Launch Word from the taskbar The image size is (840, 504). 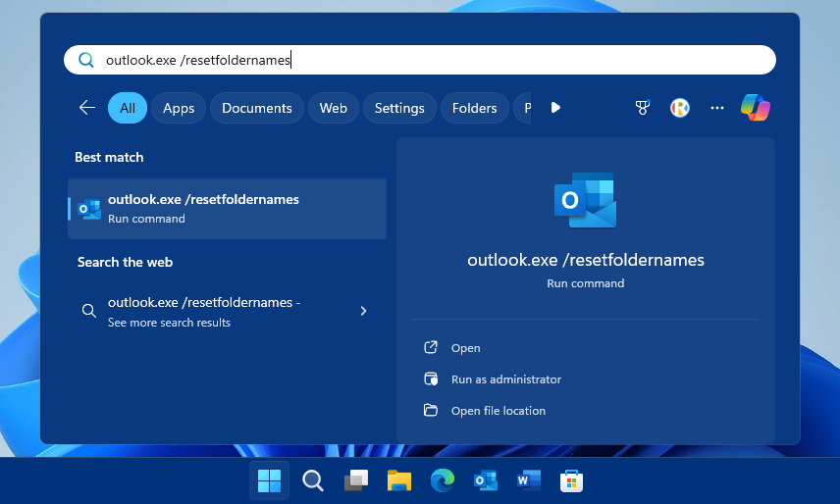coord(529,480)
